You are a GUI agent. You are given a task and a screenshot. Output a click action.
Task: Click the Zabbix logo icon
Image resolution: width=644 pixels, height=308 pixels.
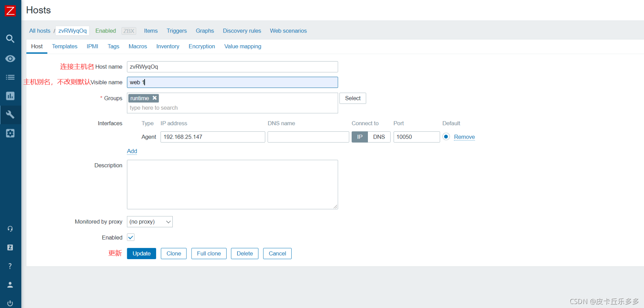pyautogui.click(x=10, y=10)
